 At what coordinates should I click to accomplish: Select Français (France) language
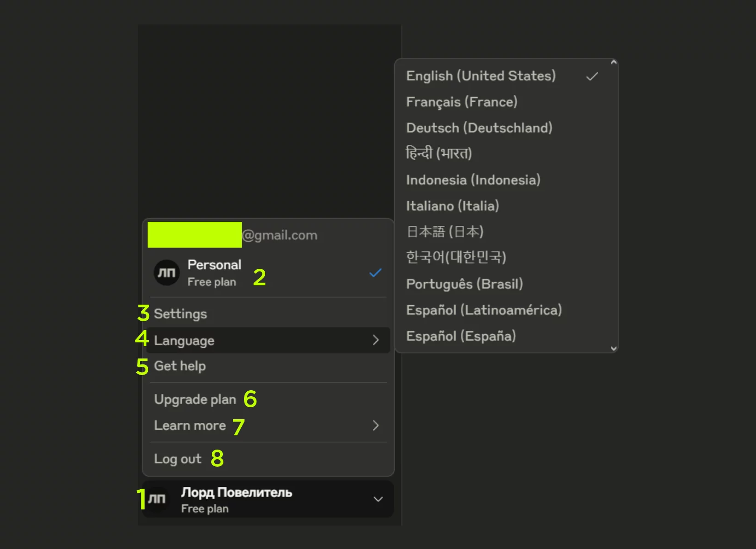461,102
